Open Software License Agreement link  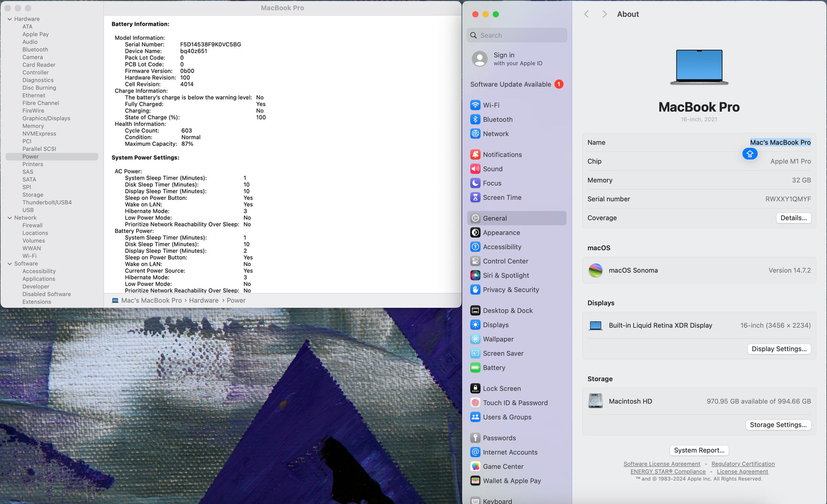(662, 464)
